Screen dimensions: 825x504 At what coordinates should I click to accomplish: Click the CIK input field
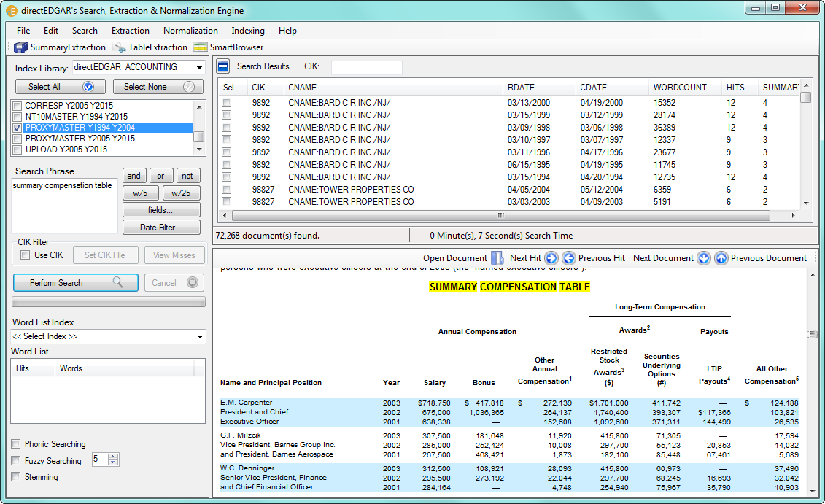point(366,67)
